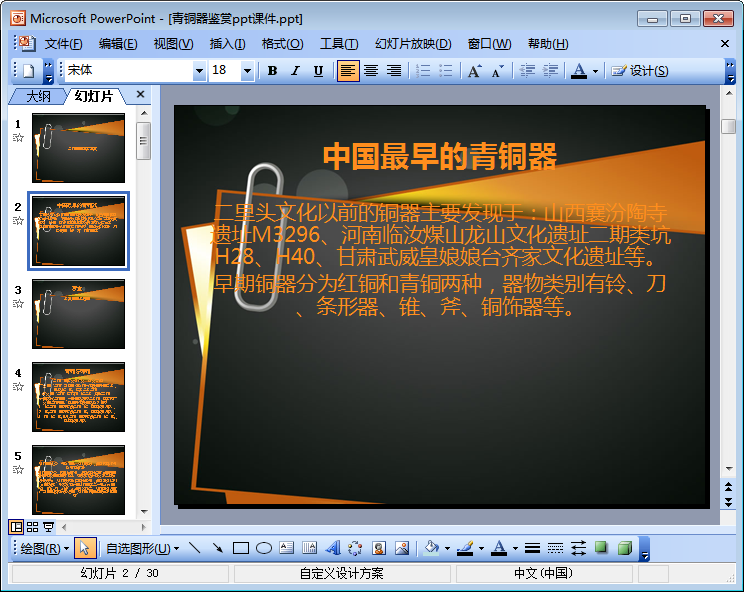
Task: Insert diagram or organization chart
Action: click(355, 548)
